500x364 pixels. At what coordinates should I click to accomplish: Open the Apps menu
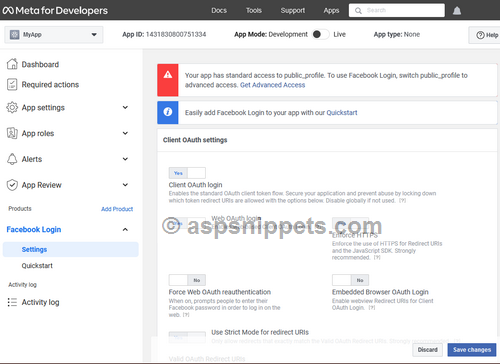[x=331, y=10]
